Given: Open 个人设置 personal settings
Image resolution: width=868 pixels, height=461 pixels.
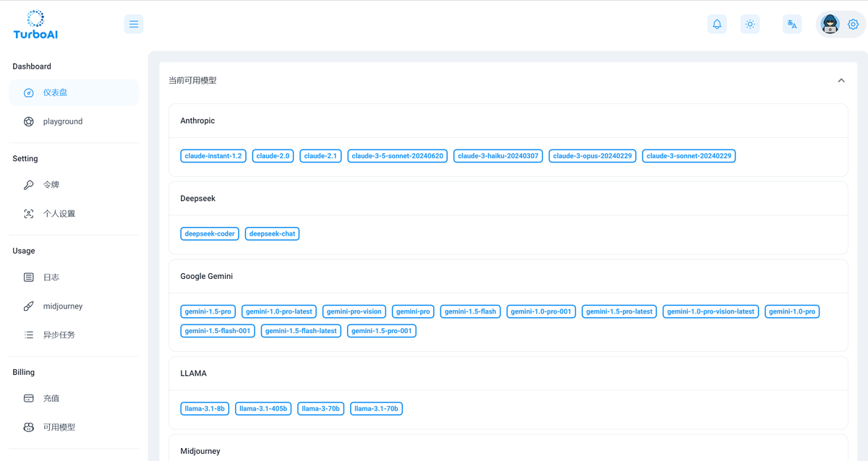Looking at the screenshot, I should click(74, 214).
